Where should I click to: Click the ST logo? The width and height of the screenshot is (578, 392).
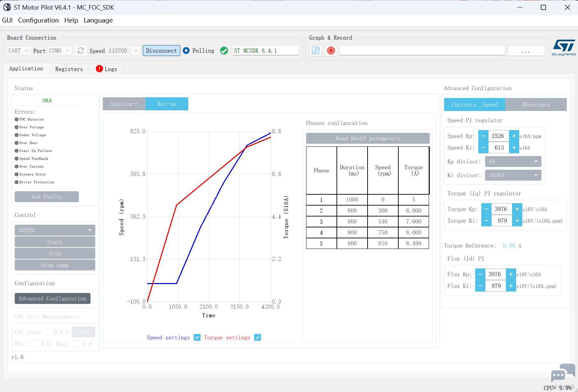[x=563, y=47]
